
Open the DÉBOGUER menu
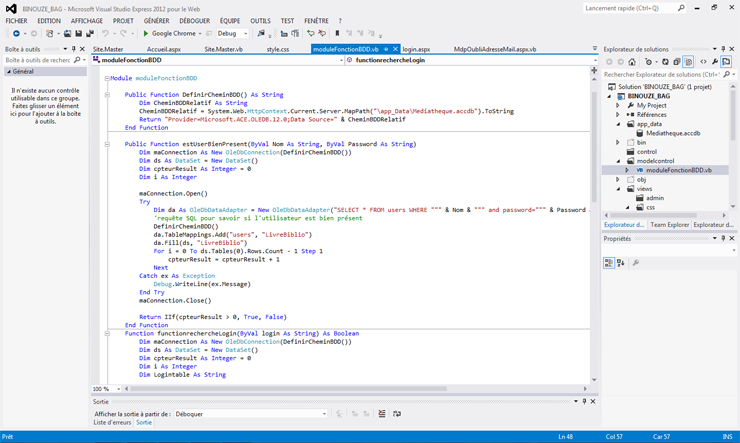[x=194, y=21]
